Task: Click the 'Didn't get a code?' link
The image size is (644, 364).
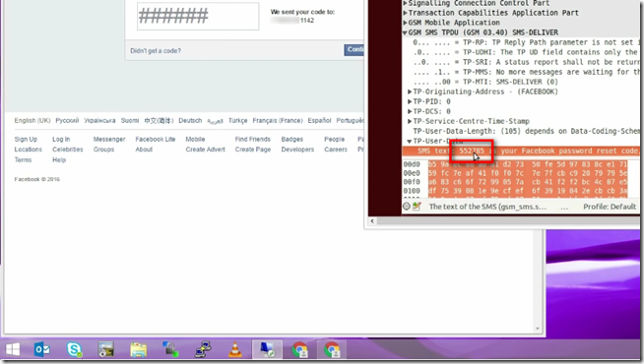Action: click(x=156, y=51)
